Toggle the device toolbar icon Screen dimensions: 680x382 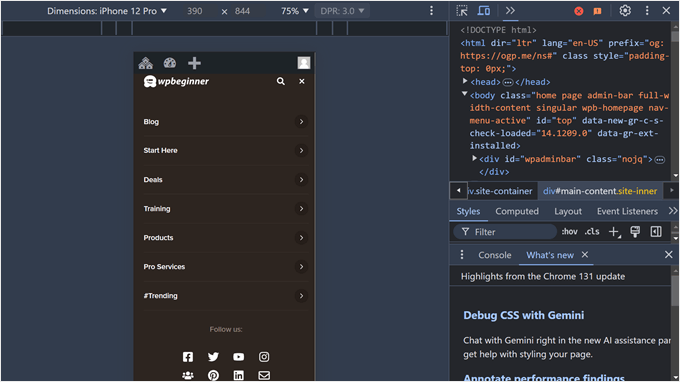484,11
